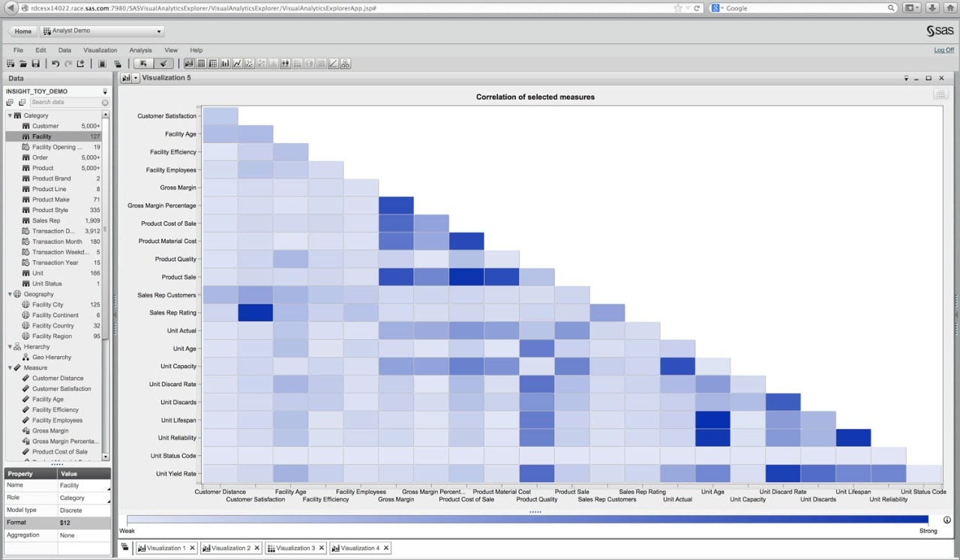
Task: Open dropdown arrow next to Visualization 5 icon
Action: (x=136, y=78)
